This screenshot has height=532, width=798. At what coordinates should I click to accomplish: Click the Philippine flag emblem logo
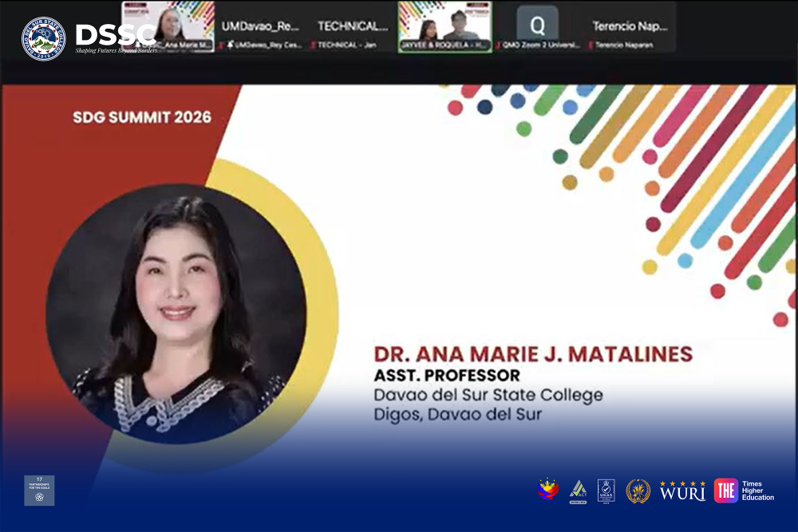point(547,490)
